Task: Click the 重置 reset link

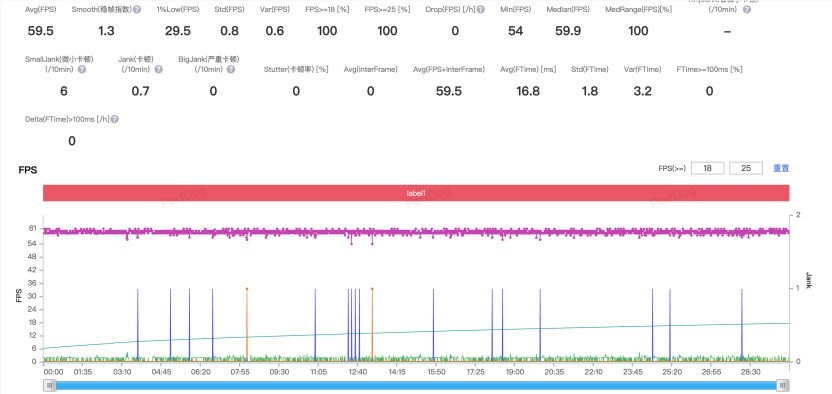Action: click(x=781, y=168)
